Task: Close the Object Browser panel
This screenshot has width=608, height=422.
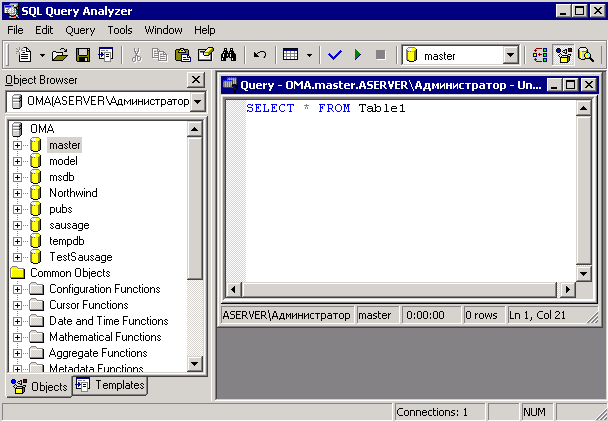Action: click(x=196, y=80)
